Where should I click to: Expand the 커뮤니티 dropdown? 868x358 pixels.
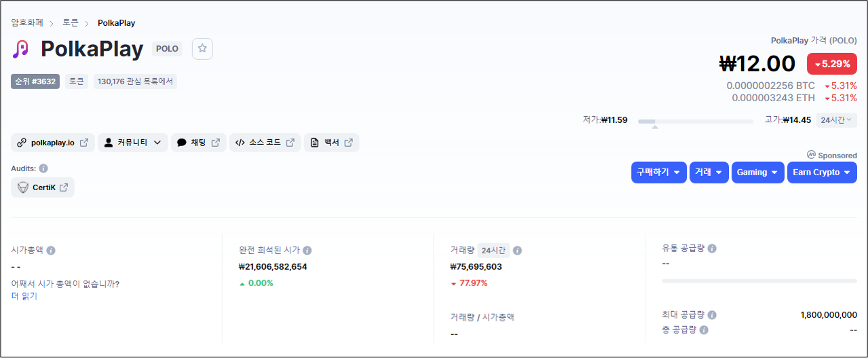(x=132, y=143)
